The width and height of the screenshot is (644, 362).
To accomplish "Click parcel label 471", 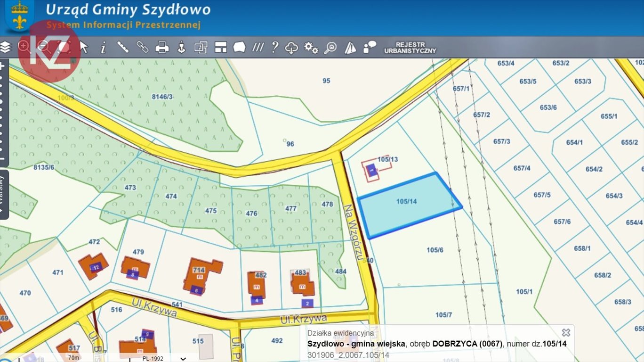I will point(58,272).
